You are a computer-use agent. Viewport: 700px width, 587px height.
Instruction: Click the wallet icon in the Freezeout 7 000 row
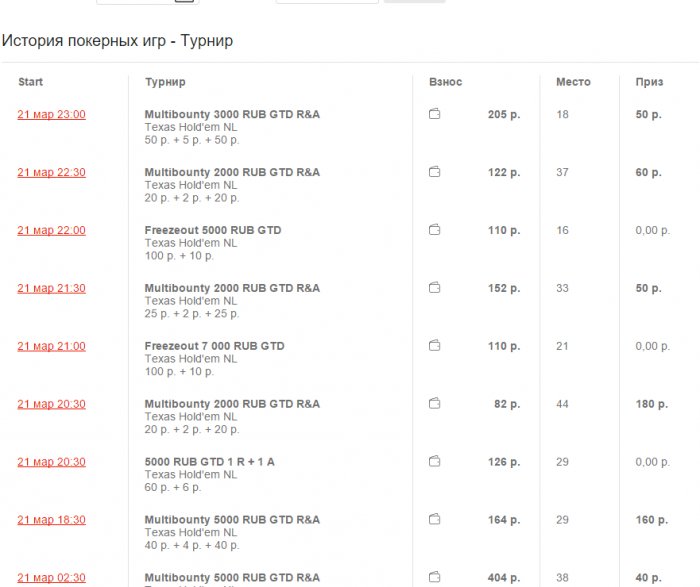point(434,346)
